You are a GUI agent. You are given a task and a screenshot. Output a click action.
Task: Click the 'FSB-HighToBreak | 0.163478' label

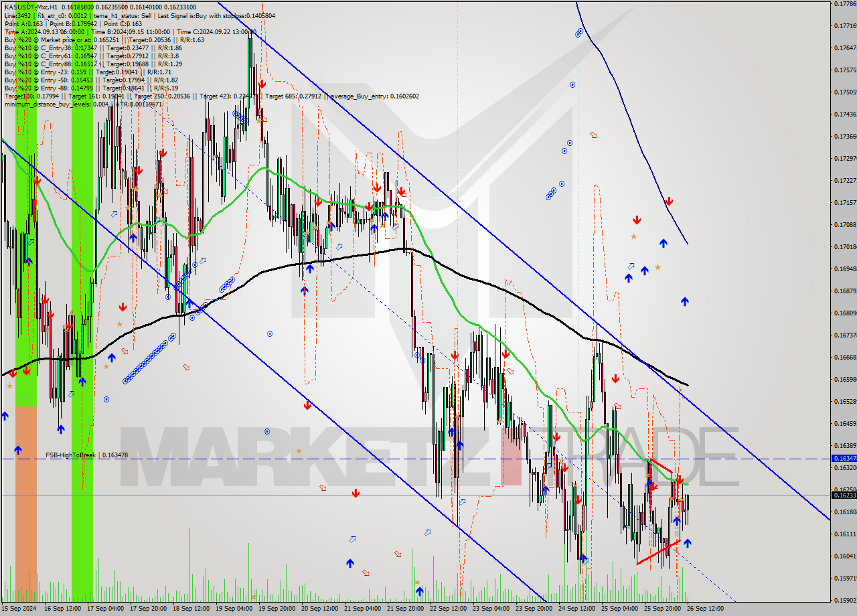[x=86, y=455]
